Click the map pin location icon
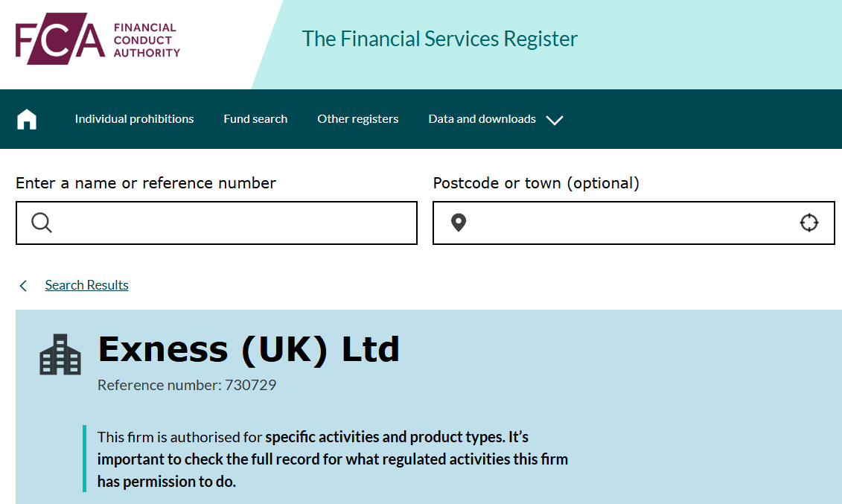 pyautogui.click(x=459, y=223)
